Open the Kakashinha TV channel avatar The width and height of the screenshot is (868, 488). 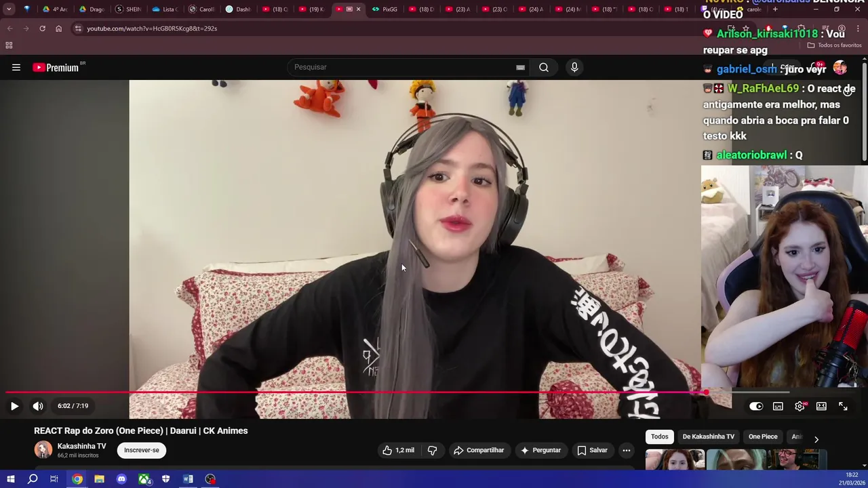pyautogui.click(x=43, y=450)
